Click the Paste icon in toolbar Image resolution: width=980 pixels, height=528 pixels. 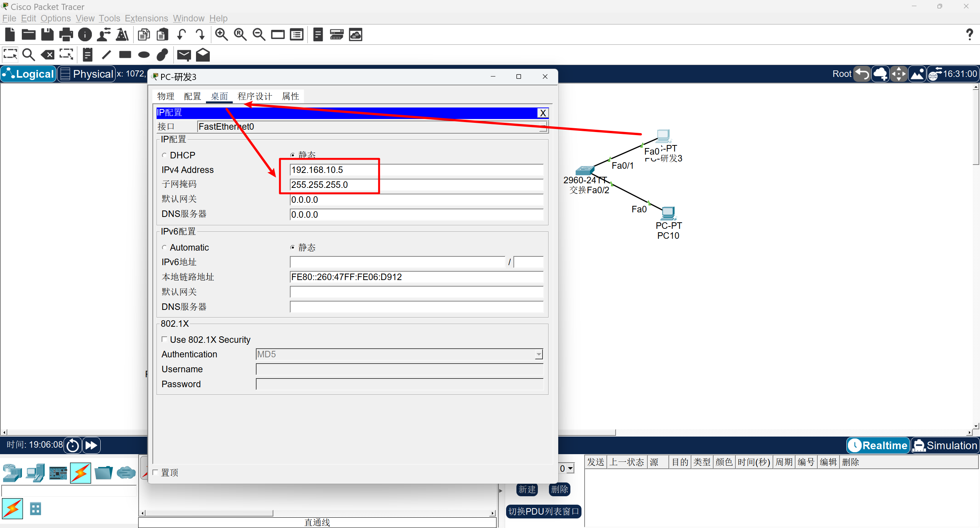[x=163, y=35]
